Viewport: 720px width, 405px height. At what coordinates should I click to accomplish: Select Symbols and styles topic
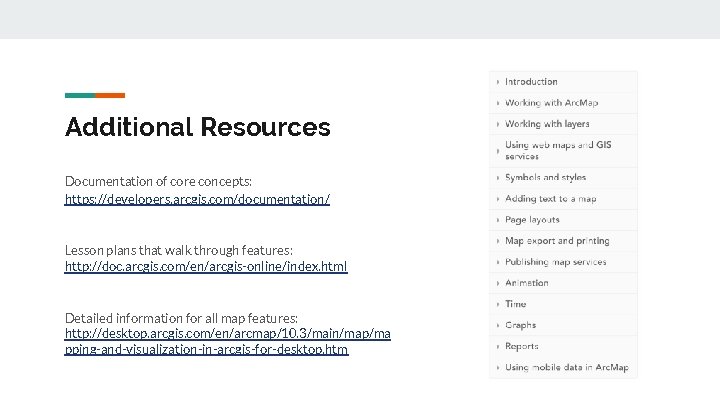pyautogui.click(x=546, y=177)
